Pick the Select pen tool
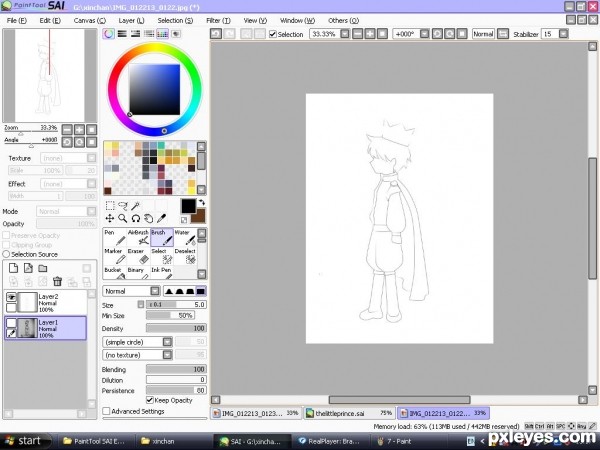This screenshot has height=450, width=600. click(x=161, y=256)
